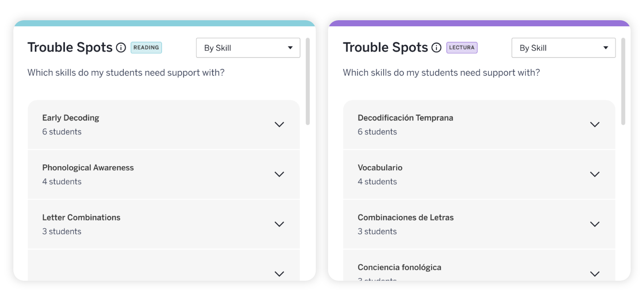Click the dropdown caret in the left By Skill selector

290,47
